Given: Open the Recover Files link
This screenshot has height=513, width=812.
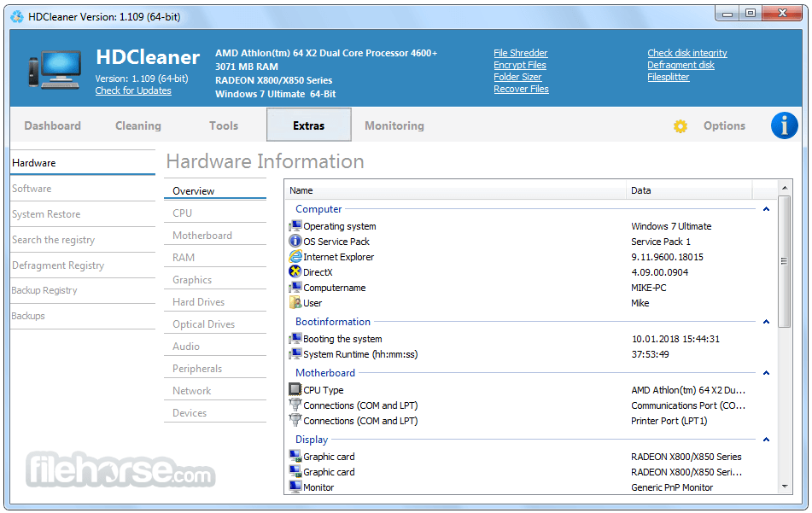Looking at the screenshot, I should point(521,89).
